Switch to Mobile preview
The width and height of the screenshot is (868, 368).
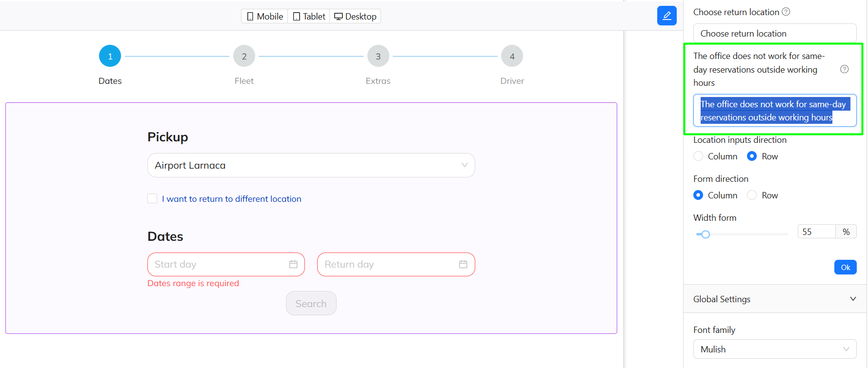tap(264, 16)
